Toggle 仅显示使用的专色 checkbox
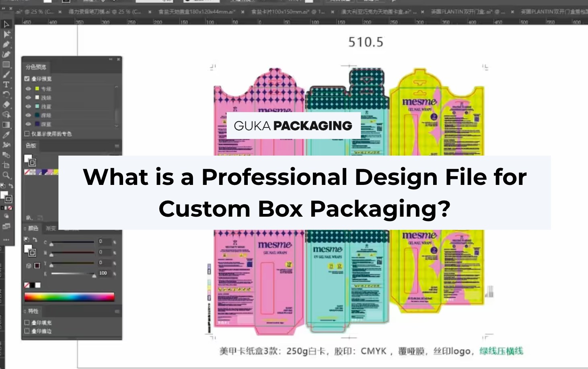 [27, 133]
